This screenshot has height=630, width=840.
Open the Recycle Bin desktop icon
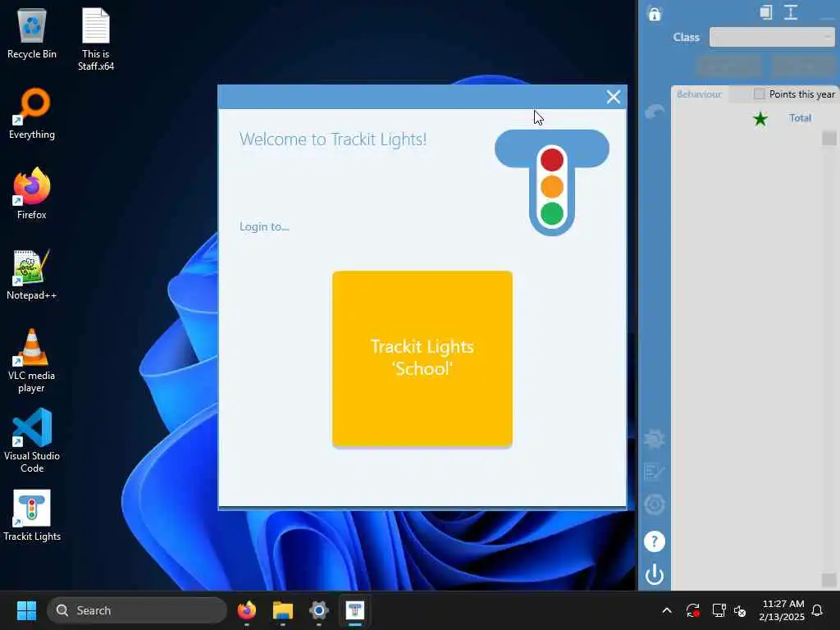tap(32, 33)
